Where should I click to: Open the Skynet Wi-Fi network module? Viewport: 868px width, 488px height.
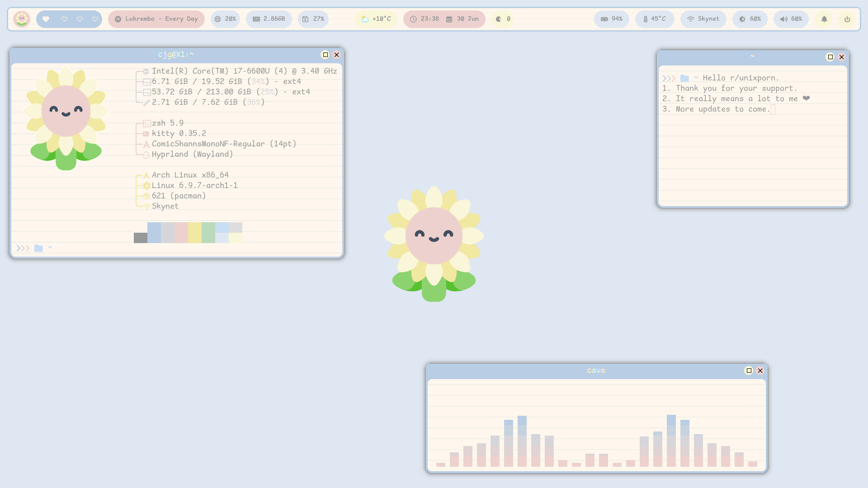tap(703, 19)
